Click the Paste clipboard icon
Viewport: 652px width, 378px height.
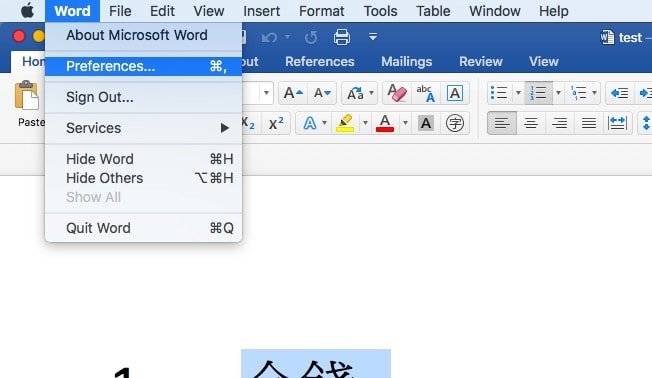[x=26, y=96]
